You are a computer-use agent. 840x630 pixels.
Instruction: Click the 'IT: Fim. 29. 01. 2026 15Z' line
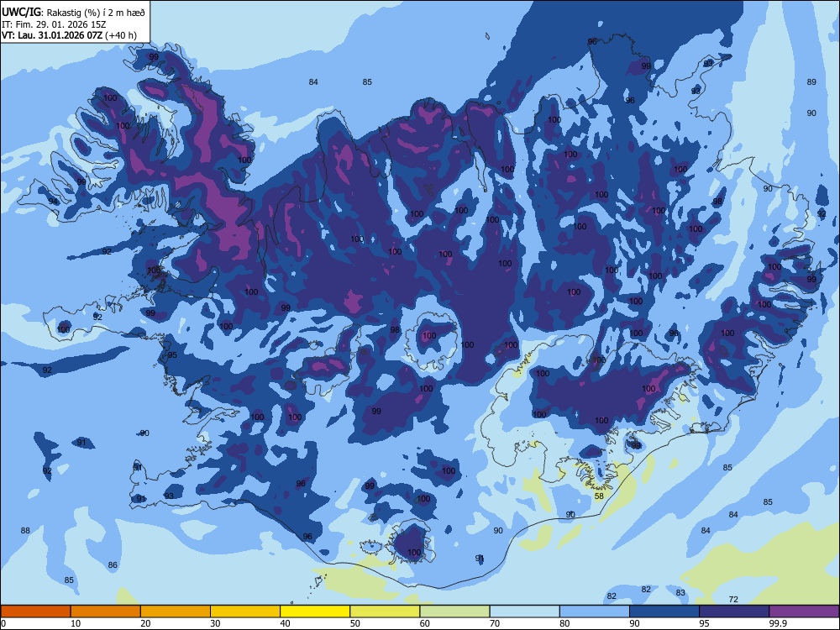click(53, 24)
